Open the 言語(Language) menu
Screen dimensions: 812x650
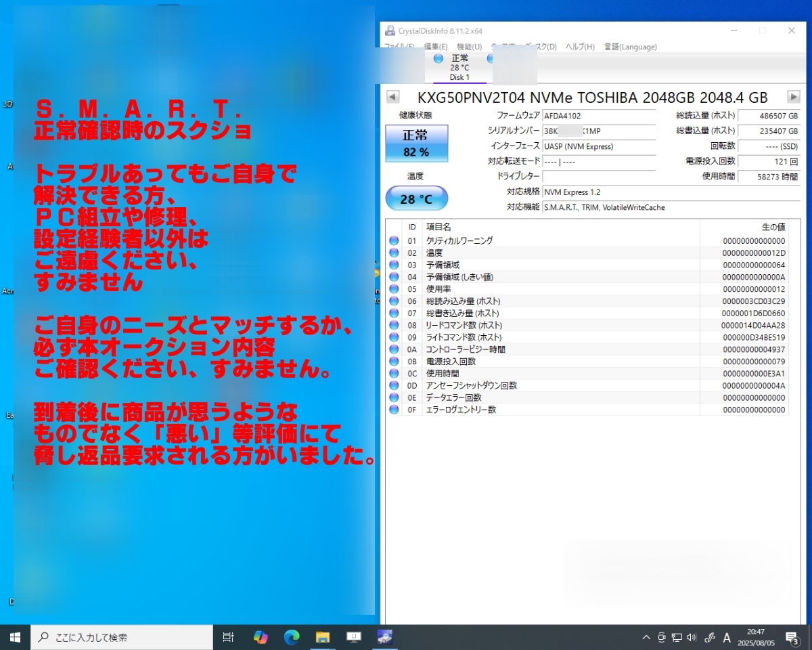[x=630, y=47]
